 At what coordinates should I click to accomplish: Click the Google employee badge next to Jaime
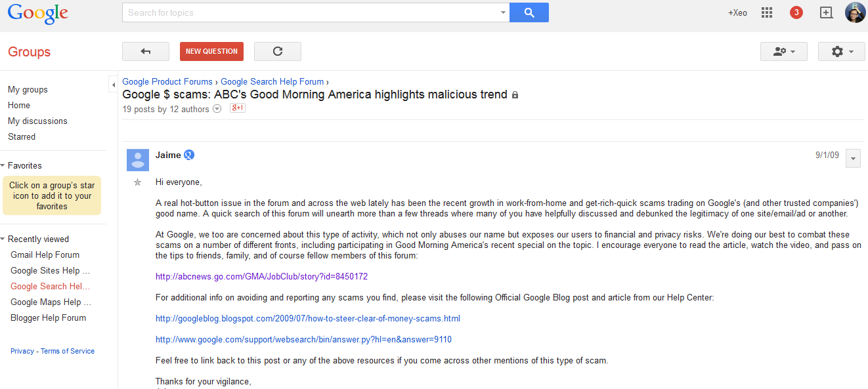pyautogui.click(x=189, y=155)
